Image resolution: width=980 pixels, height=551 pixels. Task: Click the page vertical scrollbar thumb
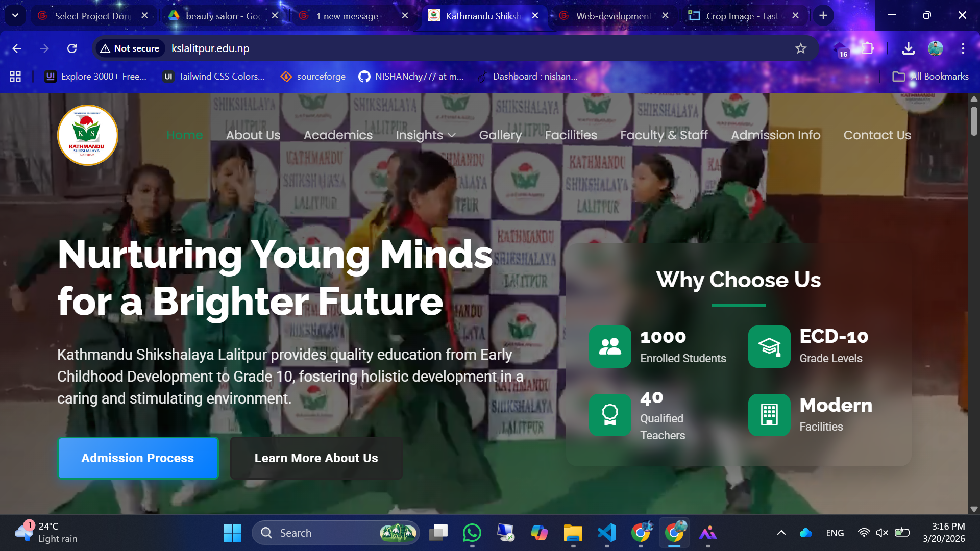pyautogui.click(x=974, y=120)
